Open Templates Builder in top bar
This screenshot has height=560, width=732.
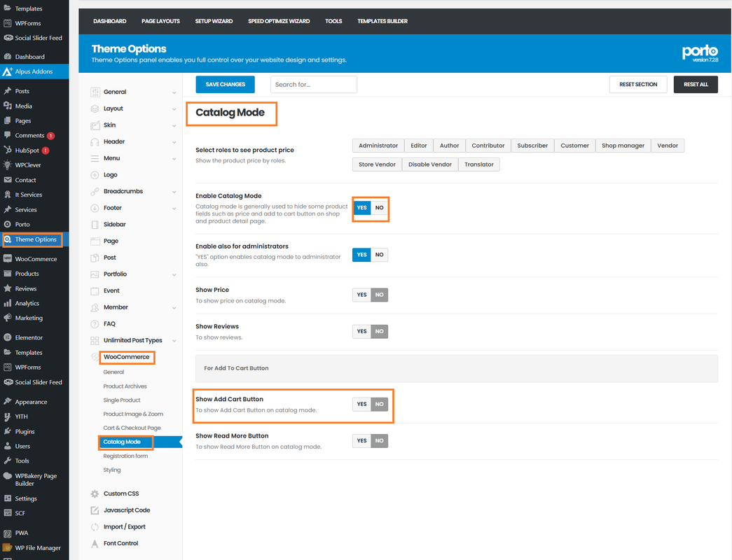pos(382,22)
